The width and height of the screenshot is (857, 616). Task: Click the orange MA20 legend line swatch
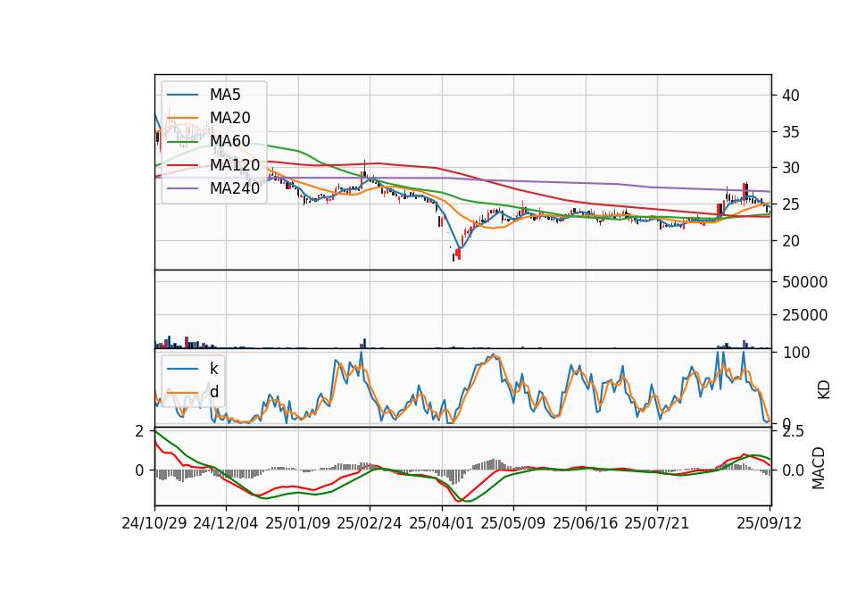(x=182, y=118)
